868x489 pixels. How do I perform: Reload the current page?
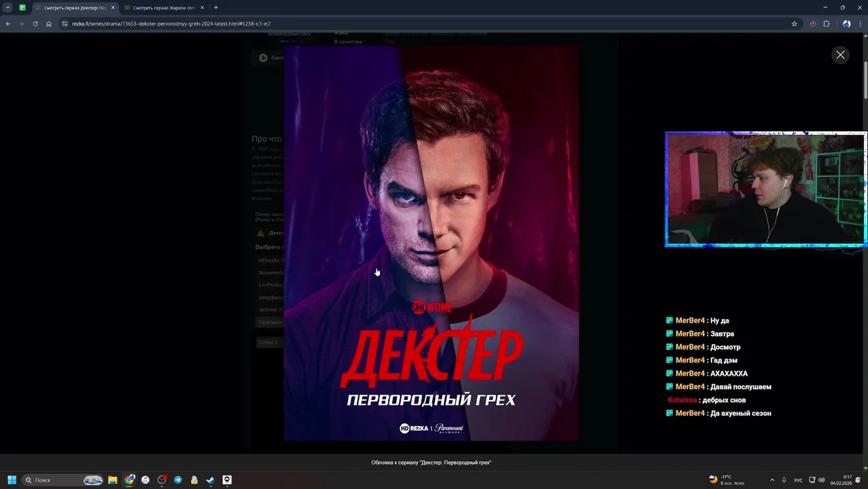(35, 24)
